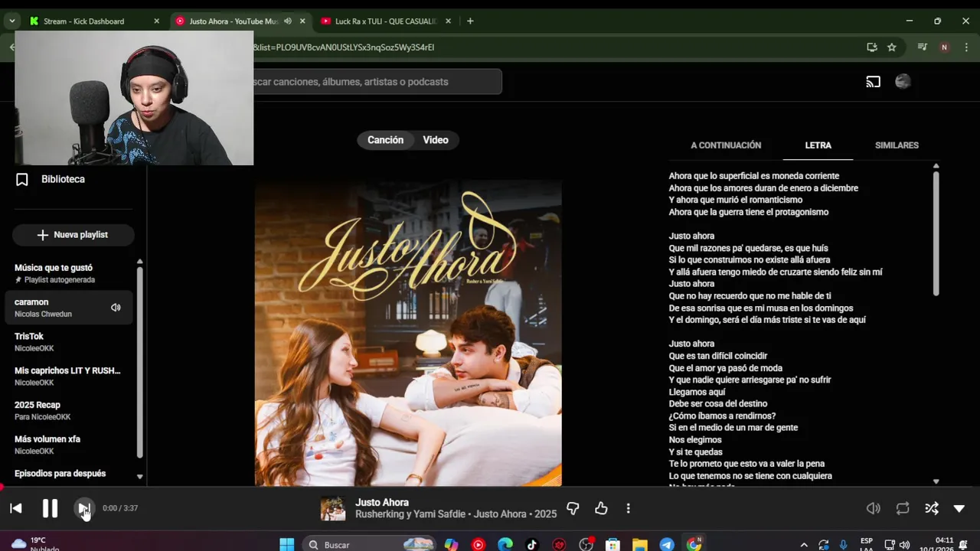Viewport: 980px width, 551px height.
Task: Open the A CONTINUACIÓN tab
Action: tap(726, 145)
